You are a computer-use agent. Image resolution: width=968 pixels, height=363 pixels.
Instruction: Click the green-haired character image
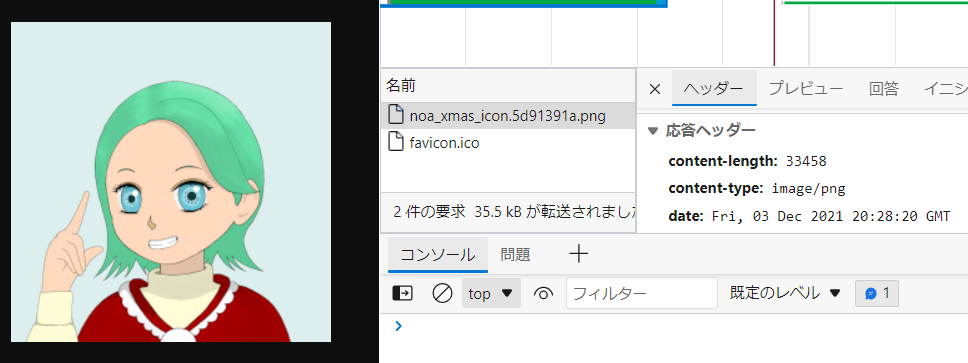click(171, 182)
